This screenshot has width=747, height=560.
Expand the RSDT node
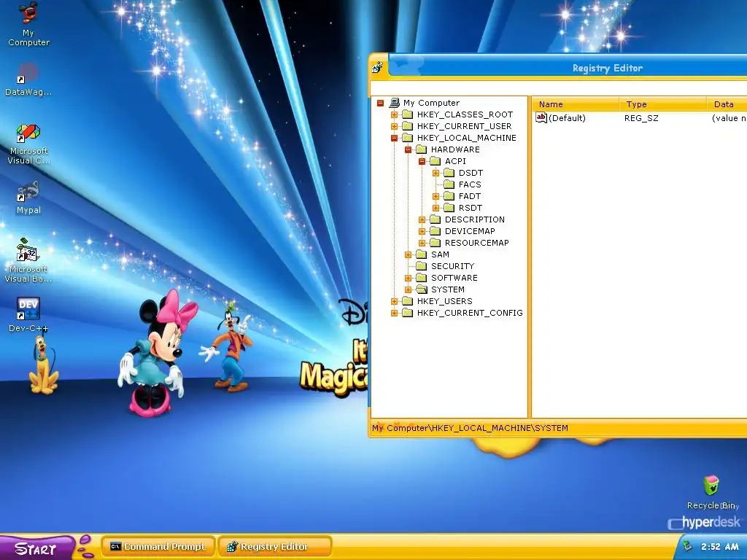pyautogui.click(x=436, y=208)
